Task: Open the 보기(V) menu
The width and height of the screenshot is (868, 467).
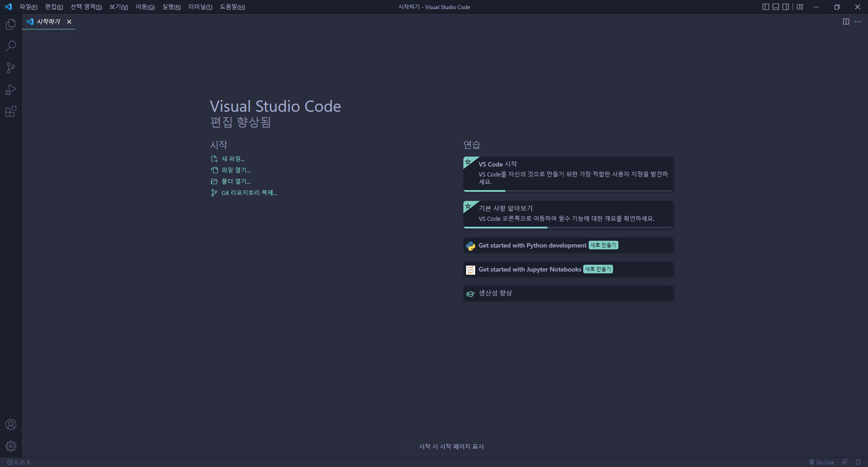Action: click(x=119, y=7)
